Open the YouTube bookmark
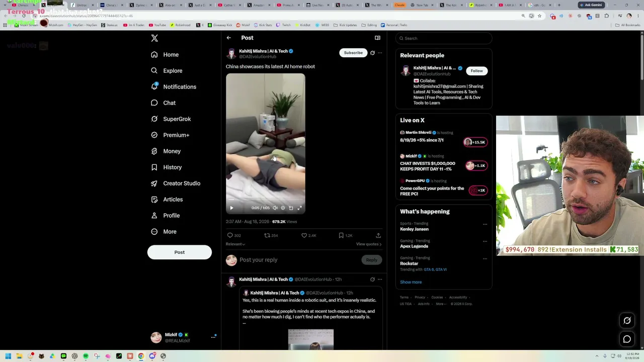Image resolution: width=644 pixels, height=362 pixels. point(157,25)
